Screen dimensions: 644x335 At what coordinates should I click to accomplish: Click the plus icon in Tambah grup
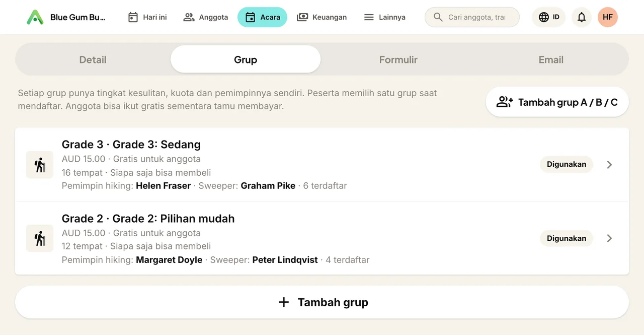coord(284,302)
